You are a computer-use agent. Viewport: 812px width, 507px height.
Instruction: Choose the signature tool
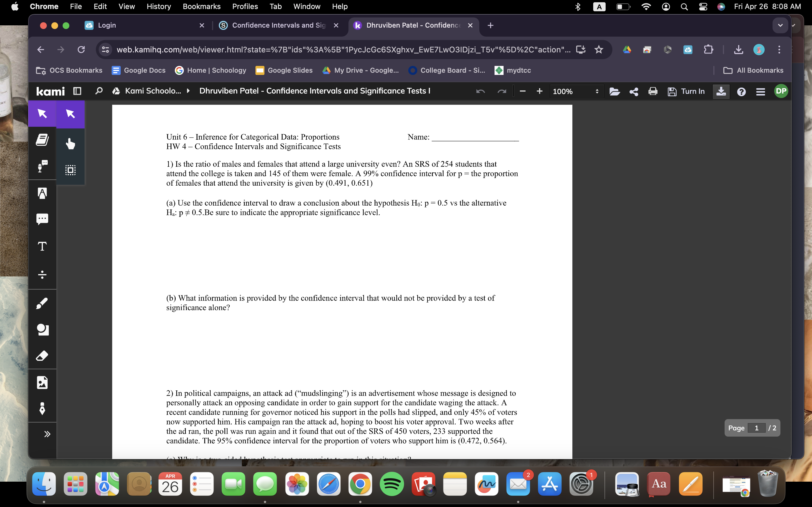[x=42, y=409]
